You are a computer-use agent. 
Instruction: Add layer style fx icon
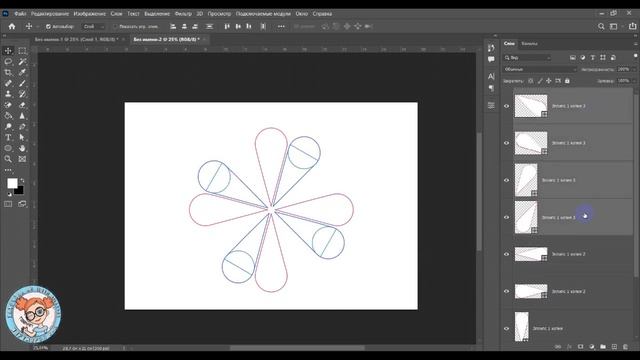pos(569,347)
